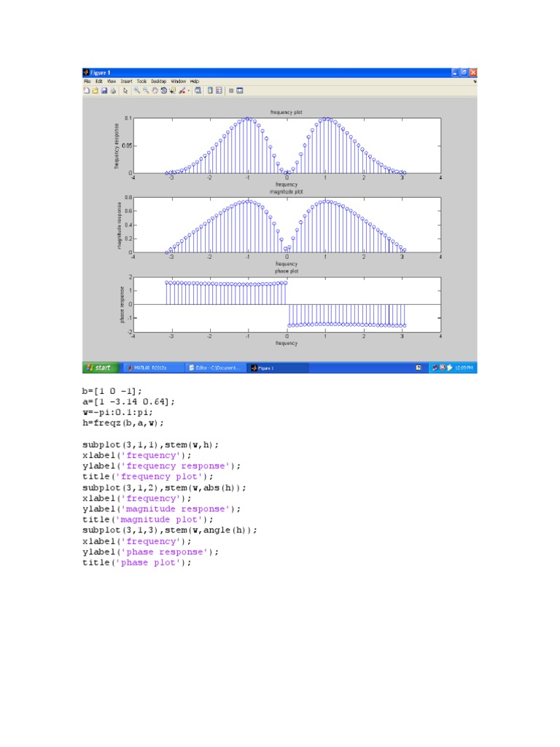The width and height of the screenshot is (560, 747).
Task: Open the Desktop menu
Action: click(158, 82)
